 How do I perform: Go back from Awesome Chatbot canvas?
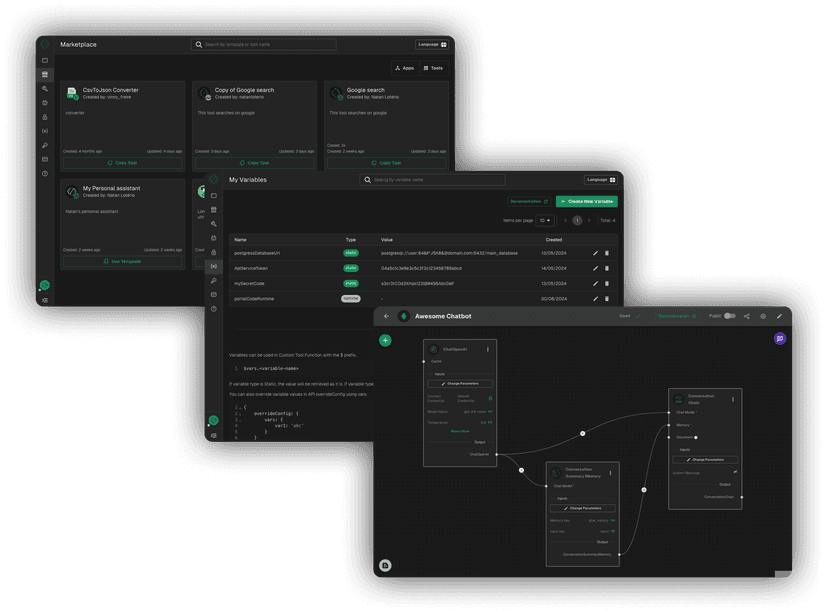coord(387,316)
